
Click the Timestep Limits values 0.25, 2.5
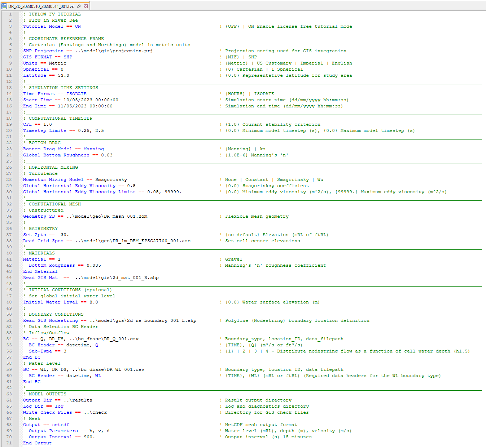click(x=91, y=130)
